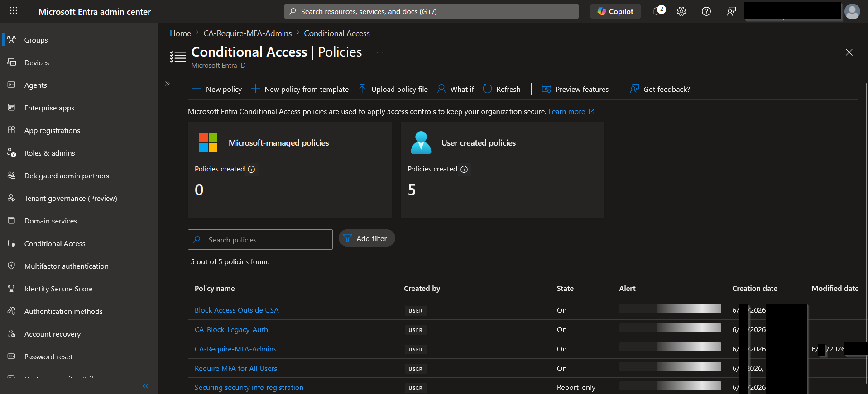Screen dimensions: 868x394
Task: Click the Conditional Access sidebar icon
Action: (12, 243)
